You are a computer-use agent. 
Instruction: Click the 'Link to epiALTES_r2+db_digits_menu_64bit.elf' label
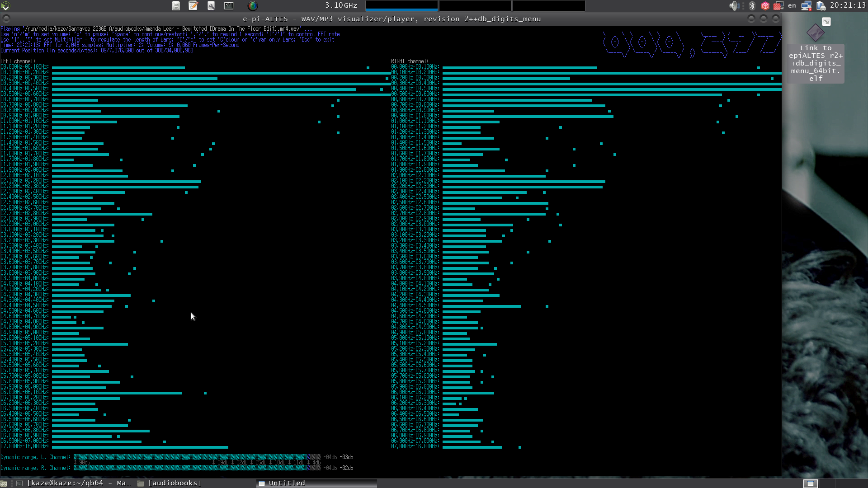pos(816,63)
